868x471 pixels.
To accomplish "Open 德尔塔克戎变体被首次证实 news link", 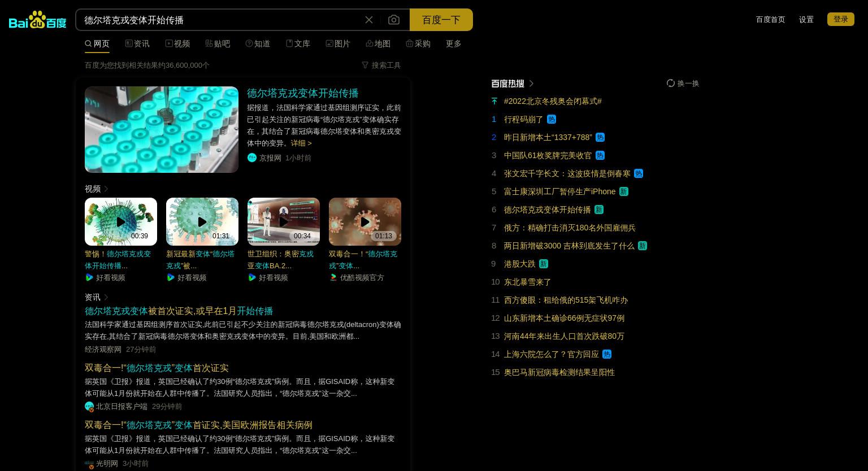I will pyautogui.click(x=179, y=311).
